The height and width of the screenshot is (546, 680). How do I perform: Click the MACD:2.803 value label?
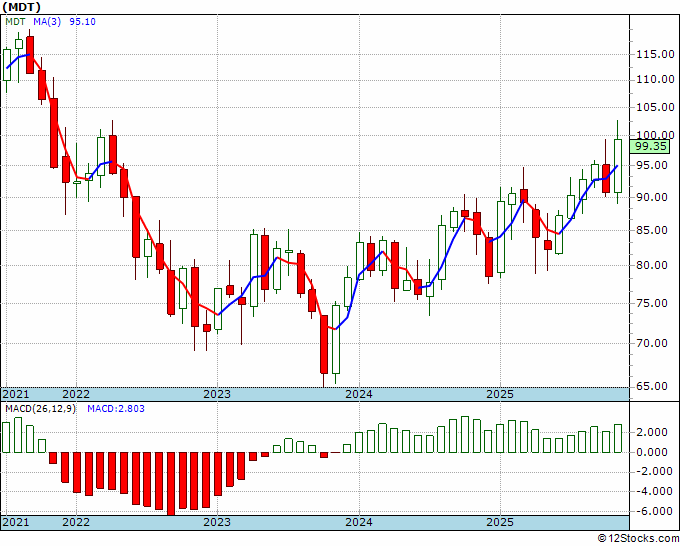tap(116, 409)
